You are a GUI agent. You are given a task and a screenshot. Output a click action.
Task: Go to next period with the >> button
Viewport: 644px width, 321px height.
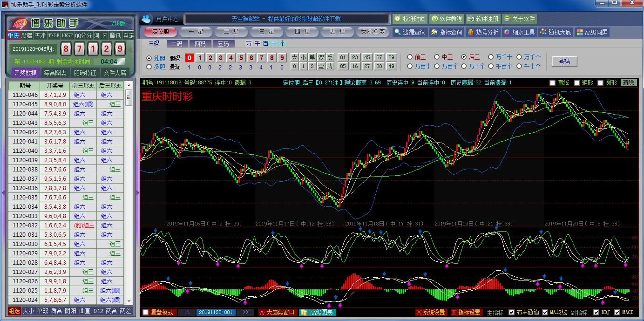tap(245, 312)
